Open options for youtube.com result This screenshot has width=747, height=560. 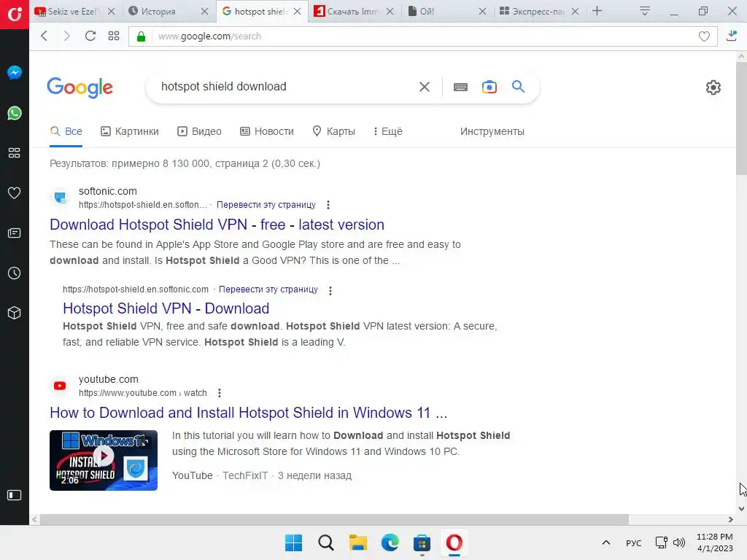pos(219,393)
